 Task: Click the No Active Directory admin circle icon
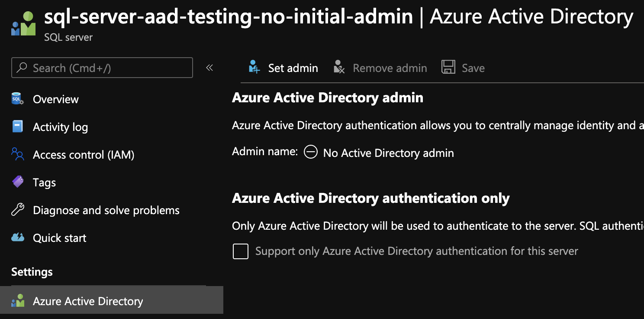[x=311, y=152]
